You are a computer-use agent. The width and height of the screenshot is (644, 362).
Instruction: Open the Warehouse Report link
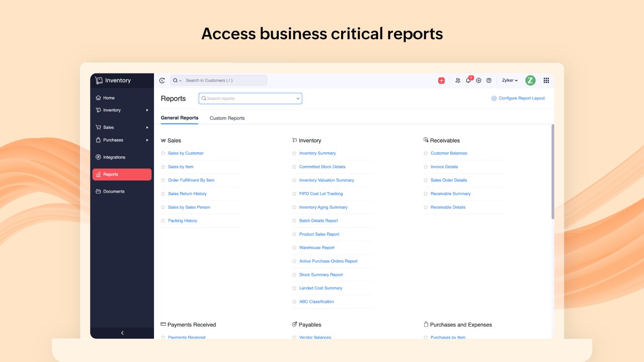pyautogui.click(x=317, y=248)
